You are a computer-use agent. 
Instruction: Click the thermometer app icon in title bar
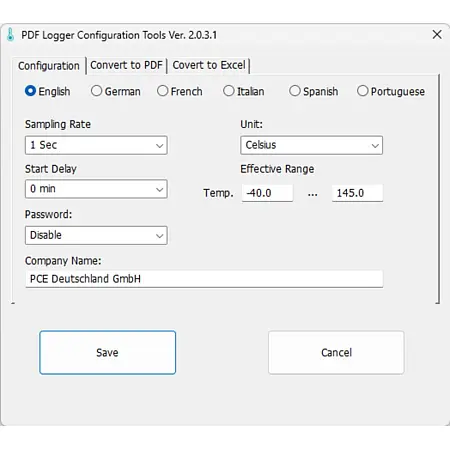tap(10, 35)
